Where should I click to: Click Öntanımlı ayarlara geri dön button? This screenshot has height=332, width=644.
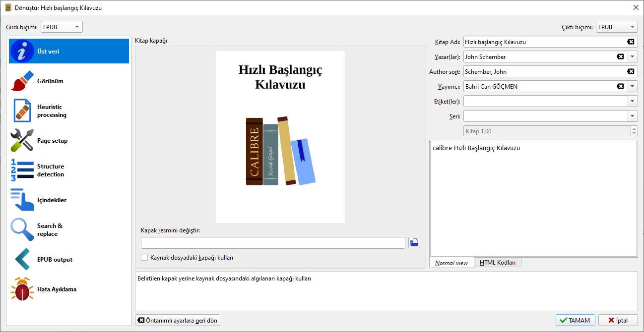click(x=177, y=320)
